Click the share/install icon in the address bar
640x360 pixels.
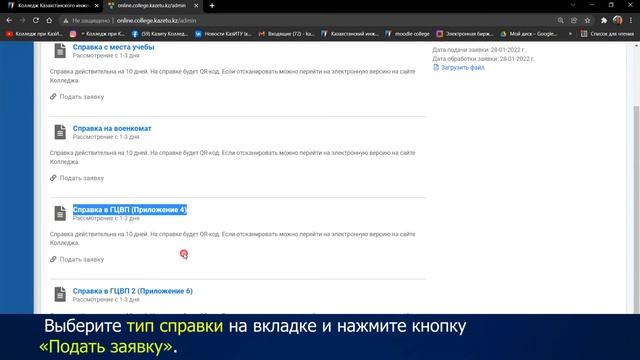click(574, 20)
